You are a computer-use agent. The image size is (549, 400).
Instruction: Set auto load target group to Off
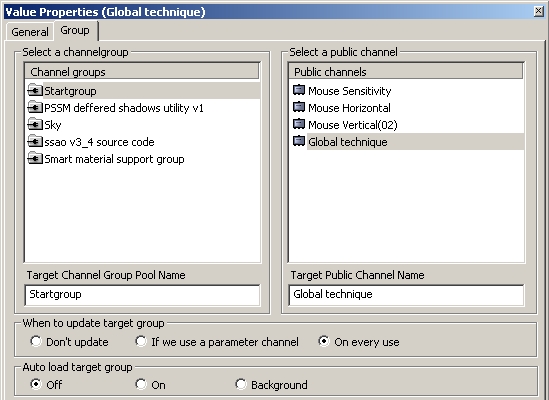point(36,384)
